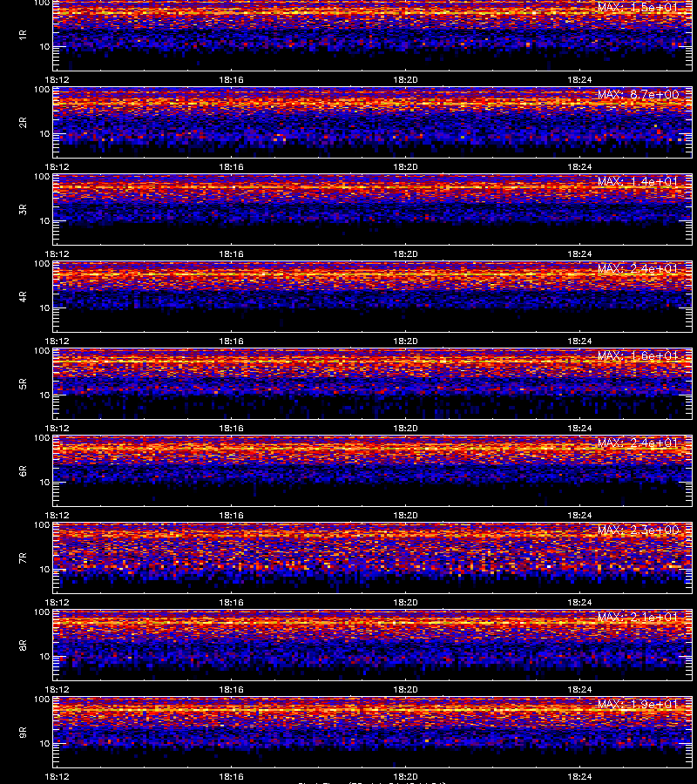
Task: Click the '18:20' time label below panel 9R
Action: 405,776
